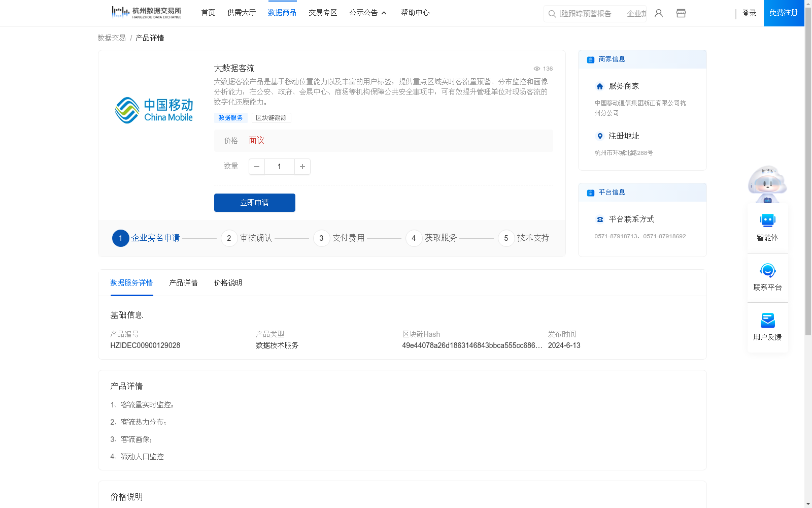Decrease quantity with minus button

click(x=257, y=167)
